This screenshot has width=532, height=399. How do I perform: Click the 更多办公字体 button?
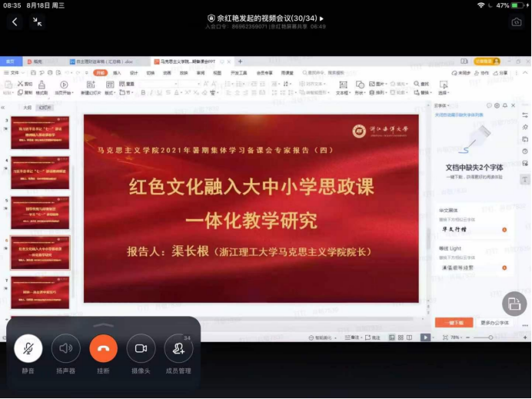[496, 323]
